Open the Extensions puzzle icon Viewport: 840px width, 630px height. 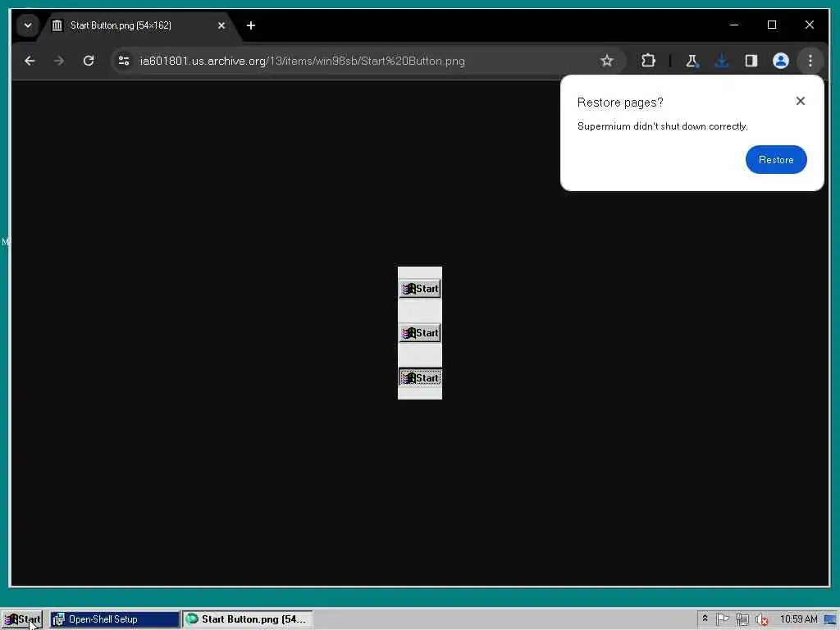(x=648, y=61)
